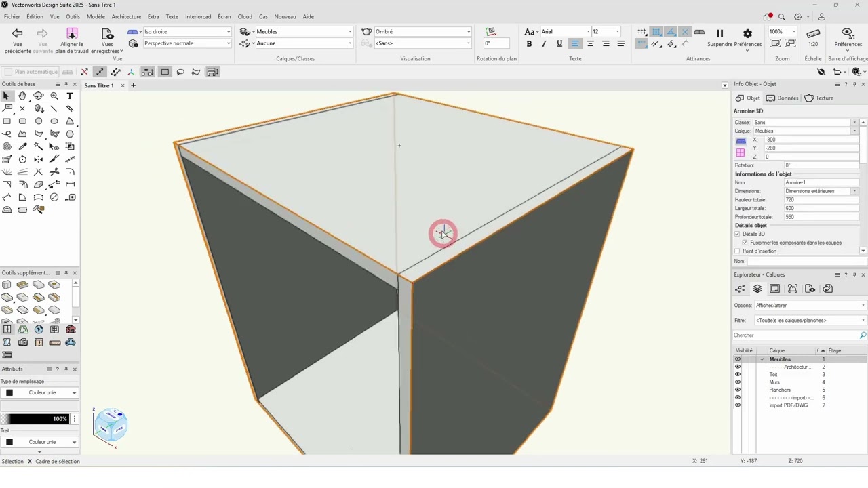Select the Paint roller tool in basic tools
This screenshot has height=488, width=868.
click(38, 209)
